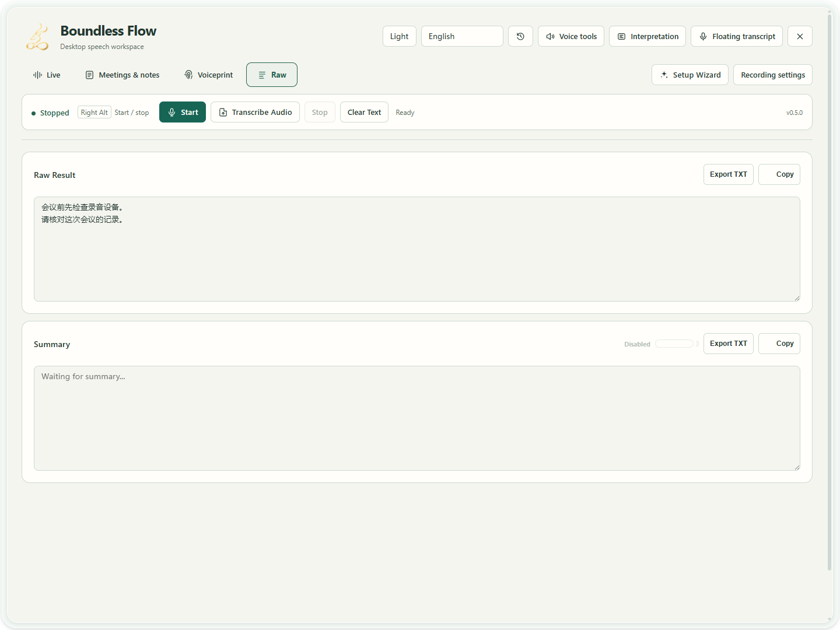The image size is (840, 630).
Task: Go to the Voiceprint tab
Action: 208,75
